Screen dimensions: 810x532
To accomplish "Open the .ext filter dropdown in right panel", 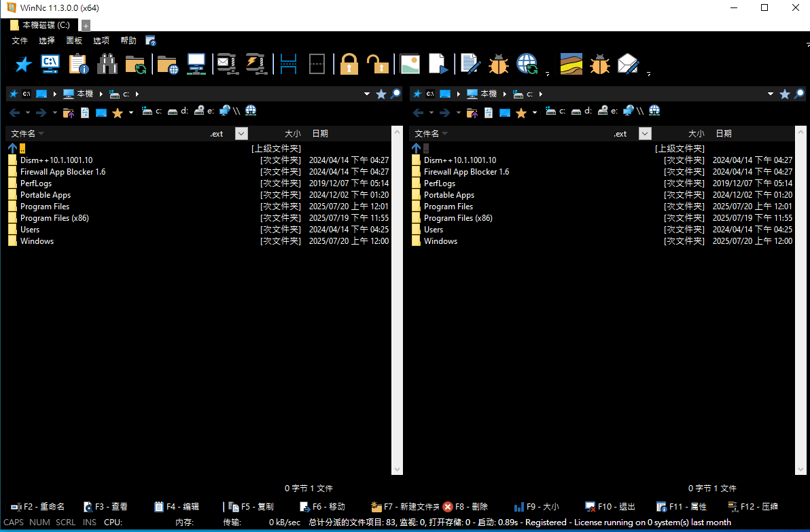I will pos(645,134).
